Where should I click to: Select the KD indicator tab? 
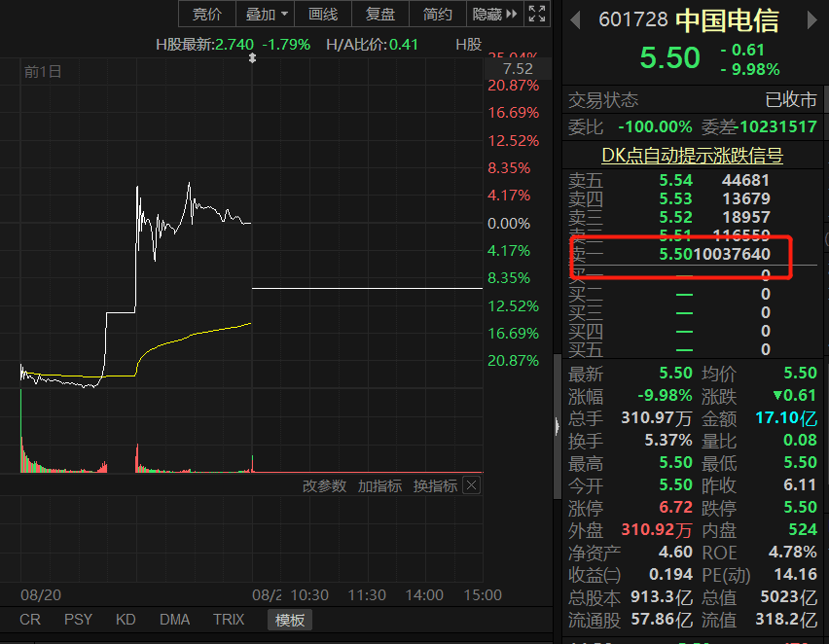[x=126, y=619]
